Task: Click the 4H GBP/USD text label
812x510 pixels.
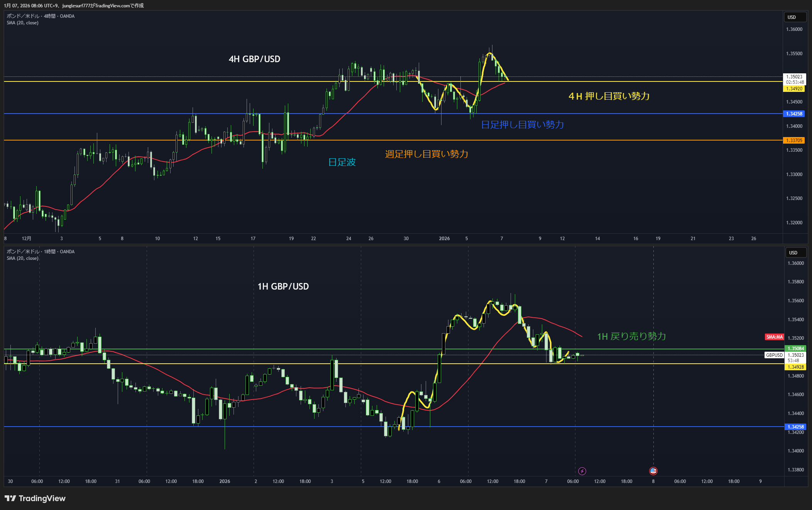Action: coord(254,59)
